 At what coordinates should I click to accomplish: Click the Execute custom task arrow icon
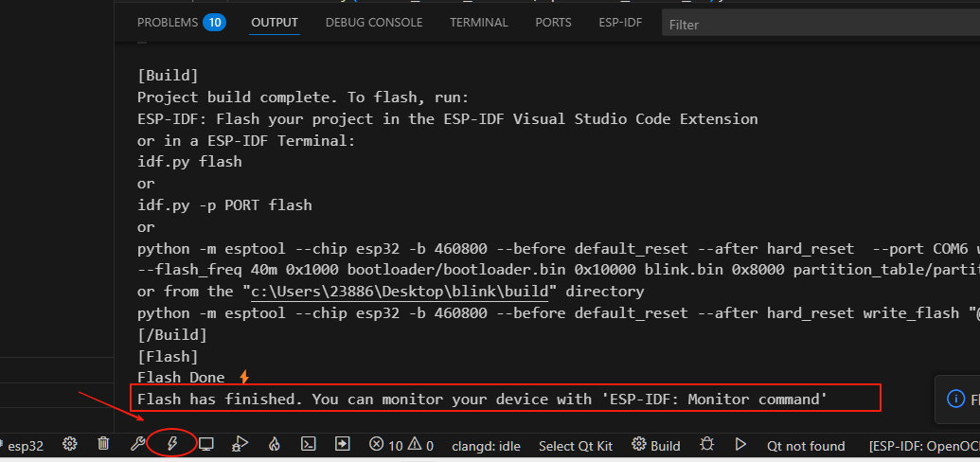coord(342,444)
